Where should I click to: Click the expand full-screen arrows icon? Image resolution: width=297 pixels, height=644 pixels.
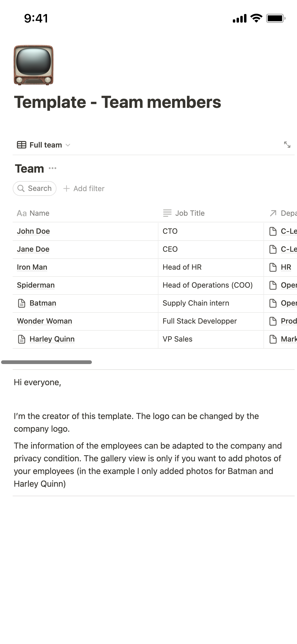(x=287, y=145)
